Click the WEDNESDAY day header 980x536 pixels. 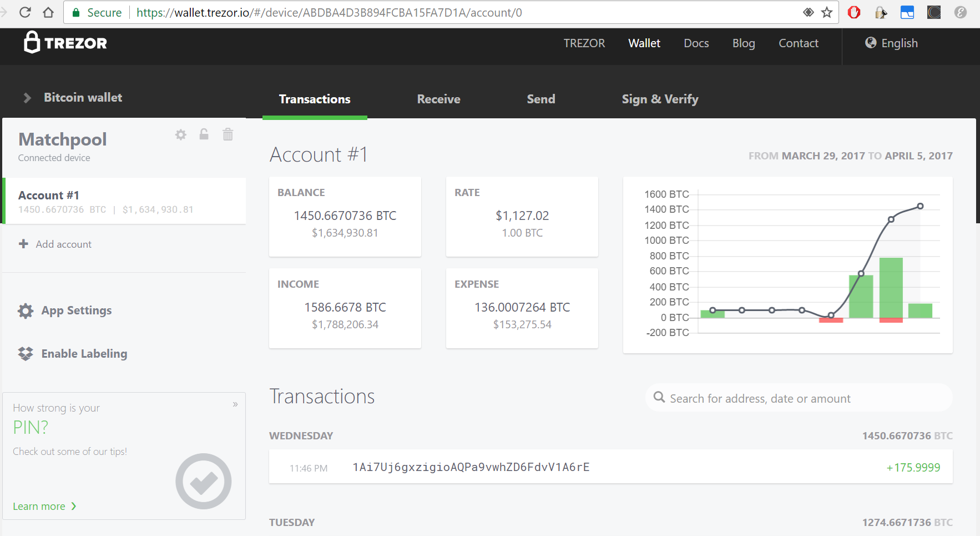[x=301, y=436]
